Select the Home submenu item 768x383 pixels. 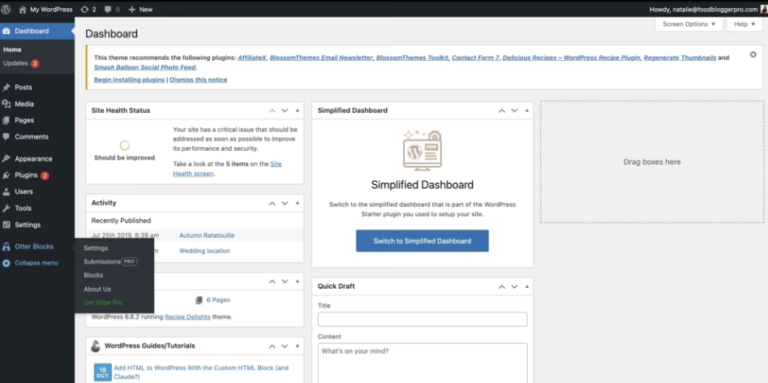coord(12,49)
